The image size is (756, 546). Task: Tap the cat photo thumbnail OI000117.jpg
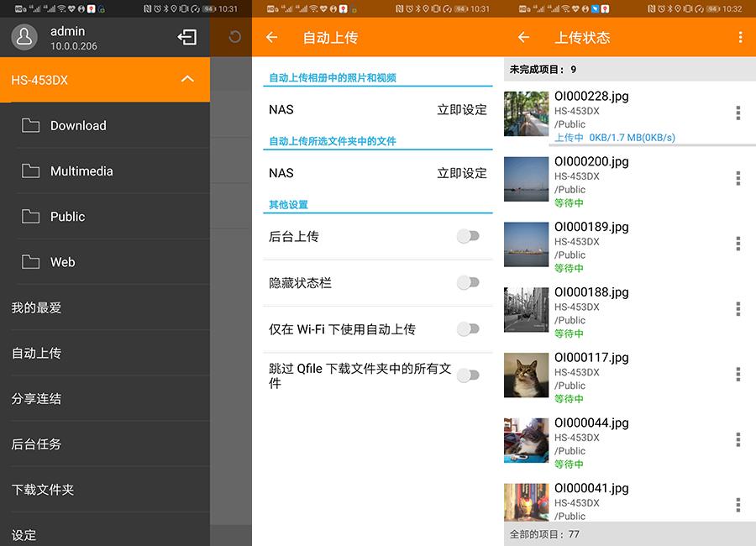[x=526, y=375]
